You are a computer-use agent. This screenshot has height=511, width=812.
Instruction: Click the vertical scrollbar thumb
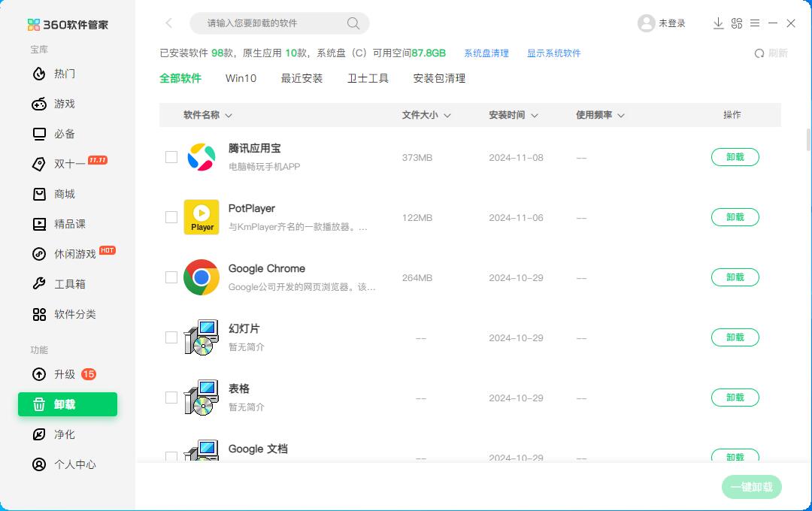pyautogui.click(x=808, y=140)
